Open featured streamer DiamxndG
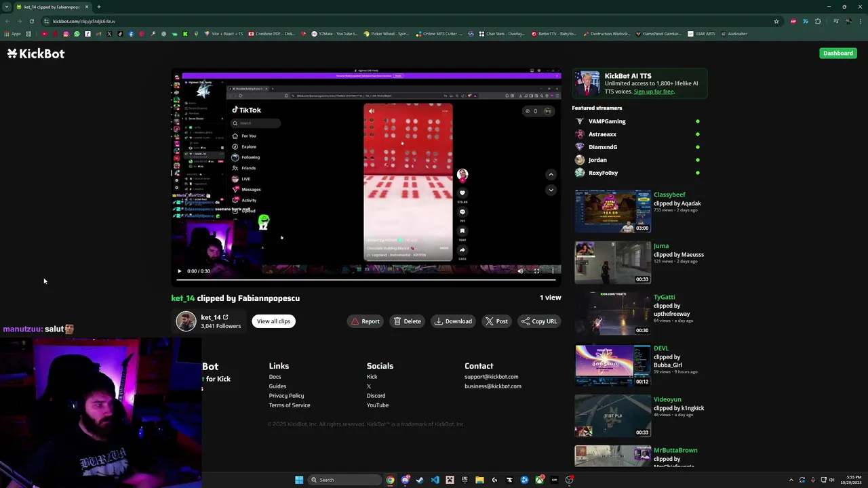 [x=603, y=147]
